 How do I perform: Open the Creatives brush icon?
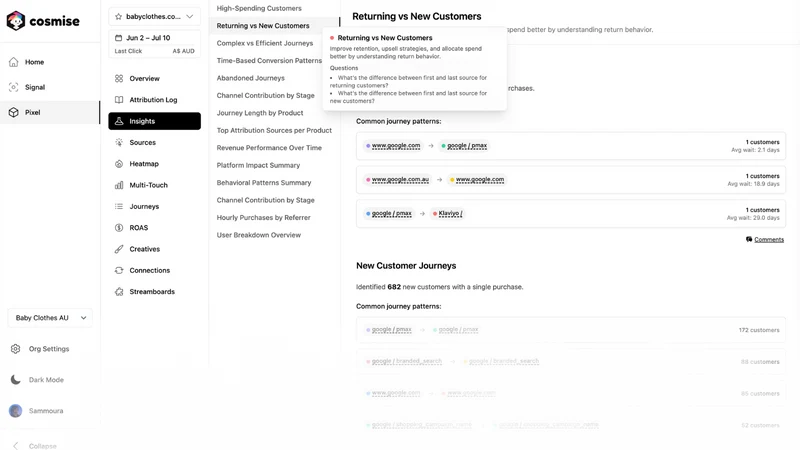pos(119,249)
